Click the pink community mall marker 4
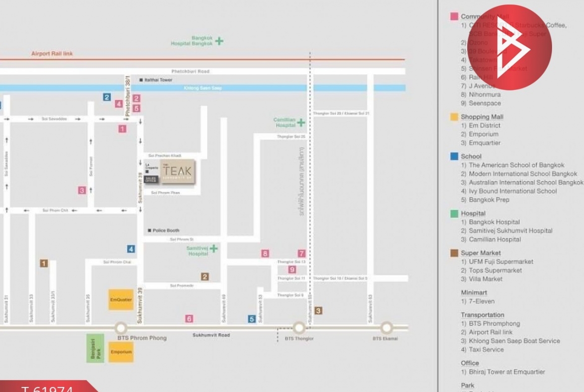Viewport: 584px width, 392px height. coord(119,103)
